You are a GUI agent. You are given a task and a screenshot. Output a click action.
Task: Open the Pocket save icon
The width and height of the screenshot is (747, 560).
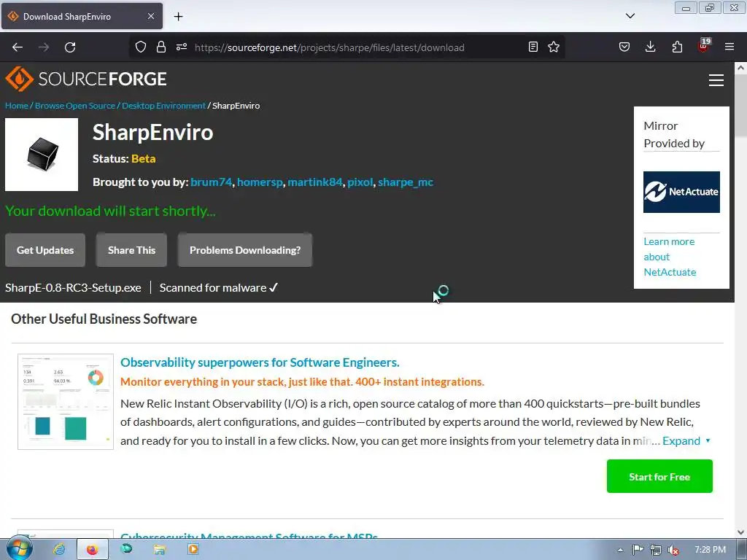tap(624, 47)
